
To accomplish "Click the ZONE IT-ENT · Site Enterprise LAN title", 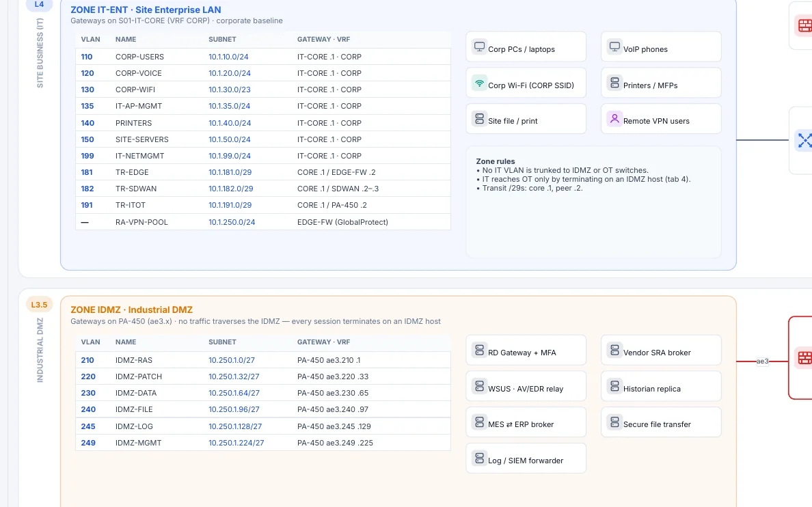I will click(146, 10).
